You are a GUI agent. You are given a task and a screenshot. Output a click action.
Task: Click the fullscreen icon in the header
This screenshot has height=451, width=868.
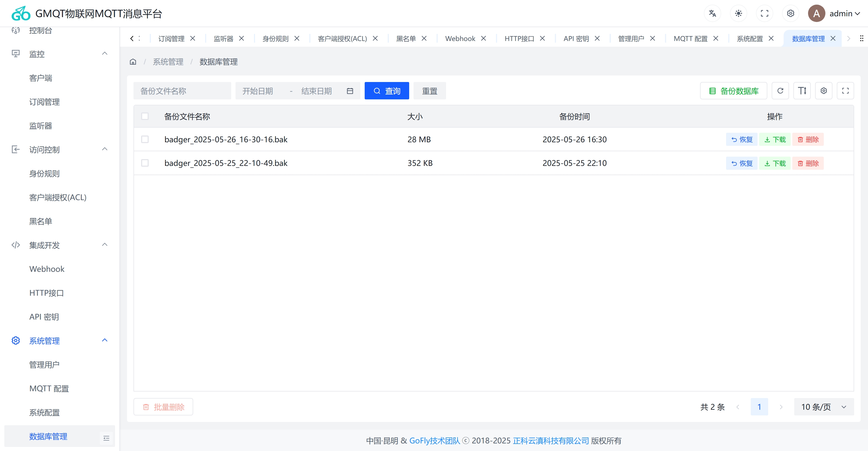coord(764,13)
